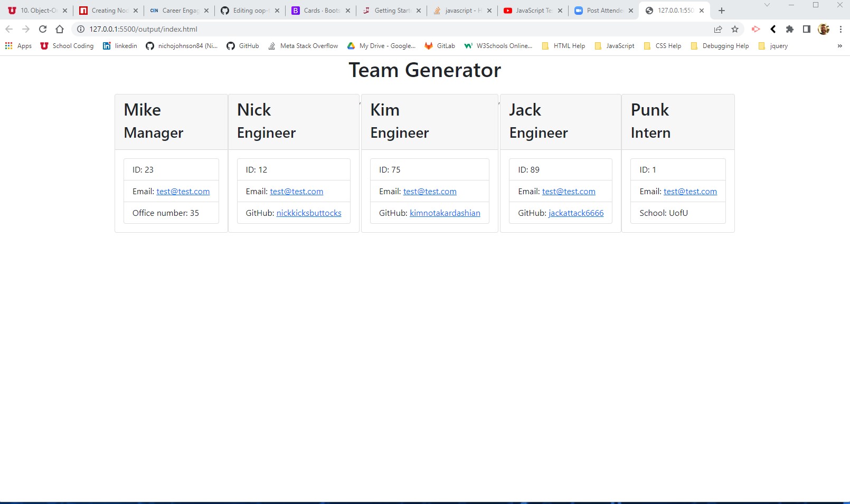This screenshot has height=504, width=850.
Task: Open the Meta Stack Overflow bookmark
Action: tap(303, 46)
